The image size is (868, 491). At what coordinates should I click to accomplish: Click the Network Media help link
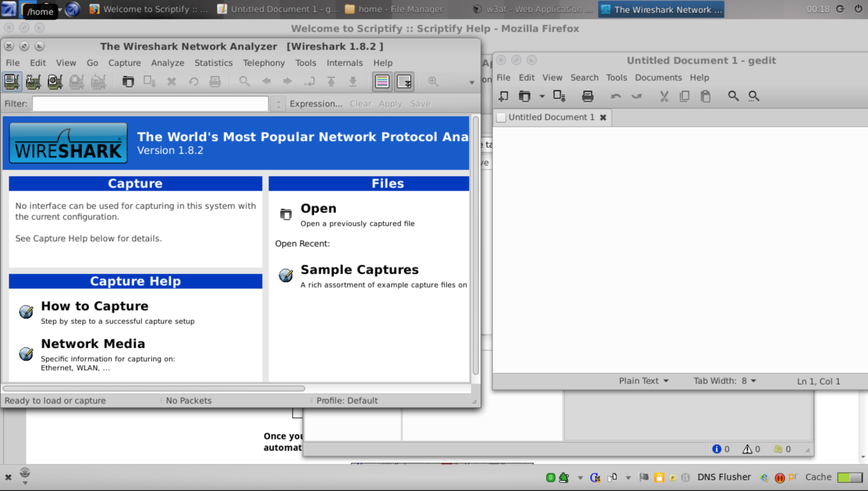point(93,344)
